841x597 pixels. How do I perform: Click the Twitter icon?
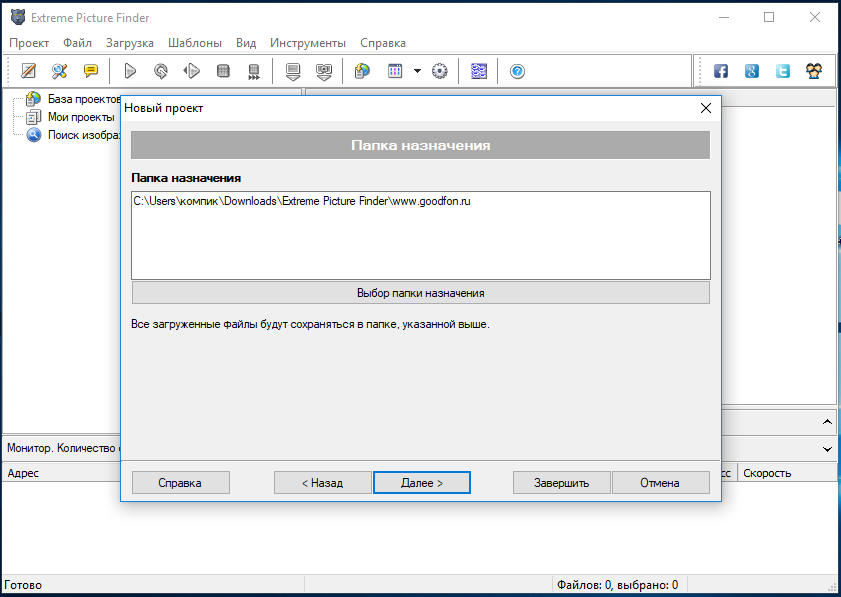783,71
